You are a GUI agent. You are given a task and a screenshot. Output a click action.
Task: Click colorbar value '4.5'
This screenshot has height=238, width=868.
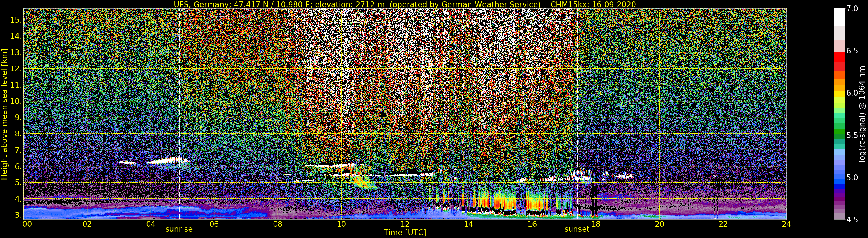pos(852,220)
